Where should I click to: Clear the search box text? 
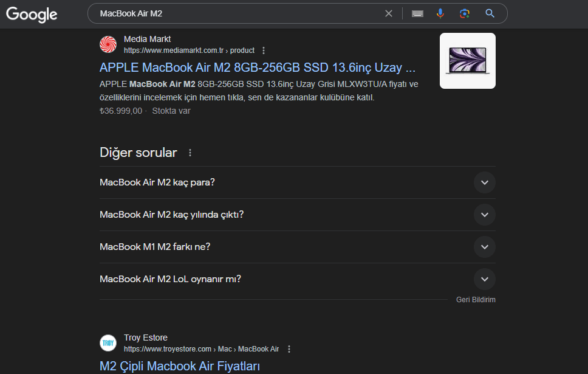[389, 13]
